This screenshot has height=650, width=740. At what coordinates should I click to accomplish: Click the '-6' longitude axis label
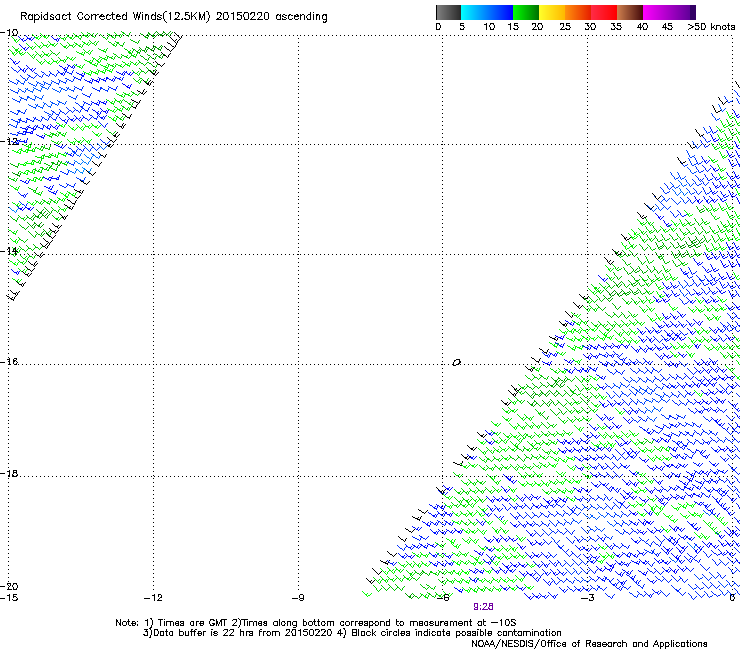coord(443,598)
